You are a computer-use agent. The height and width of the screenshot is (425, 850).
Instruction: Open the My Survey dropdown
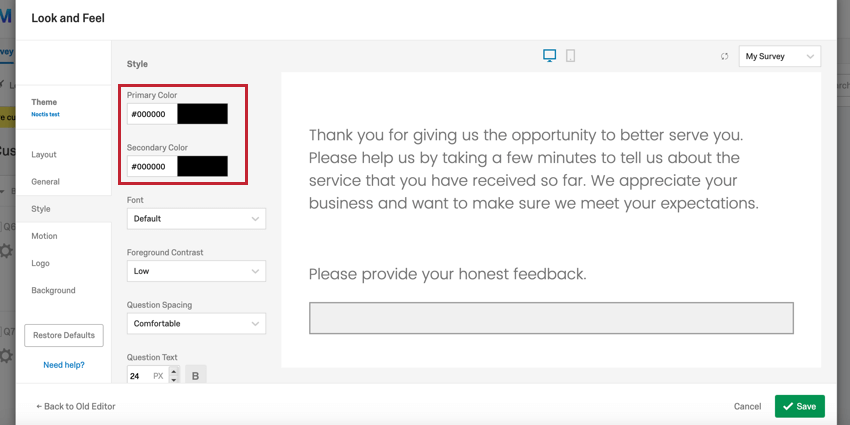coord(779,57)
